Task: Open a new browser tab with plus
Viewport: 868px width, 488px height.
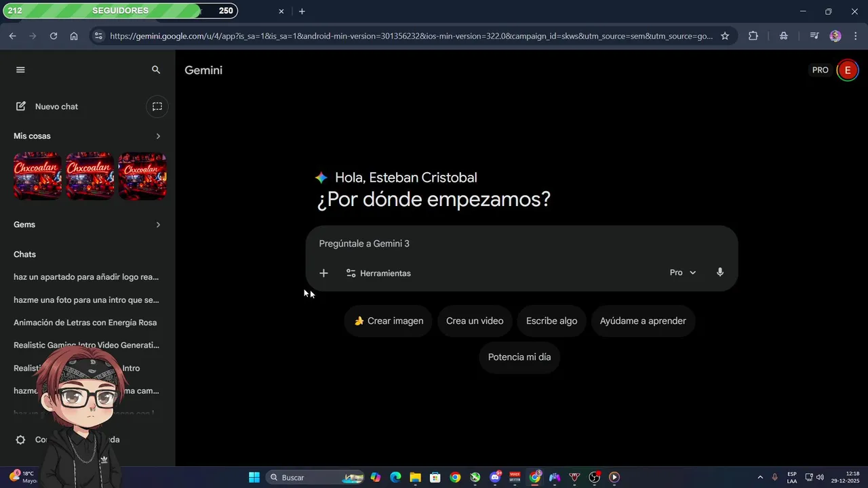Action: (x=302, y=12)
